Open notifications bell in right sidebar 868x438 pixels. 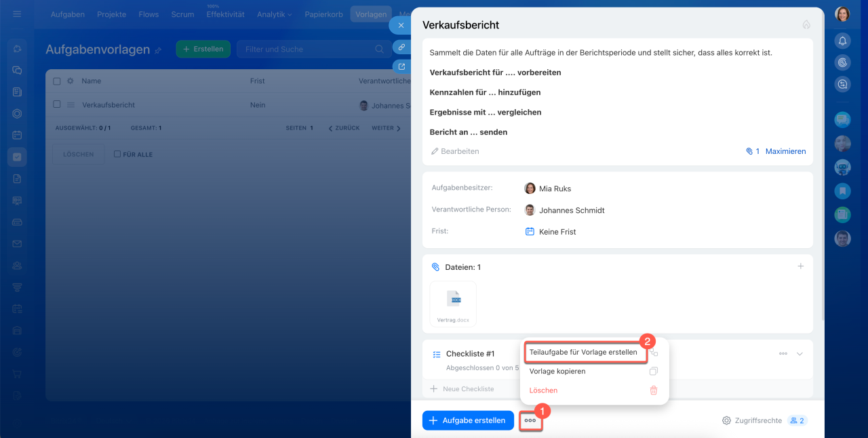point(842,41)
